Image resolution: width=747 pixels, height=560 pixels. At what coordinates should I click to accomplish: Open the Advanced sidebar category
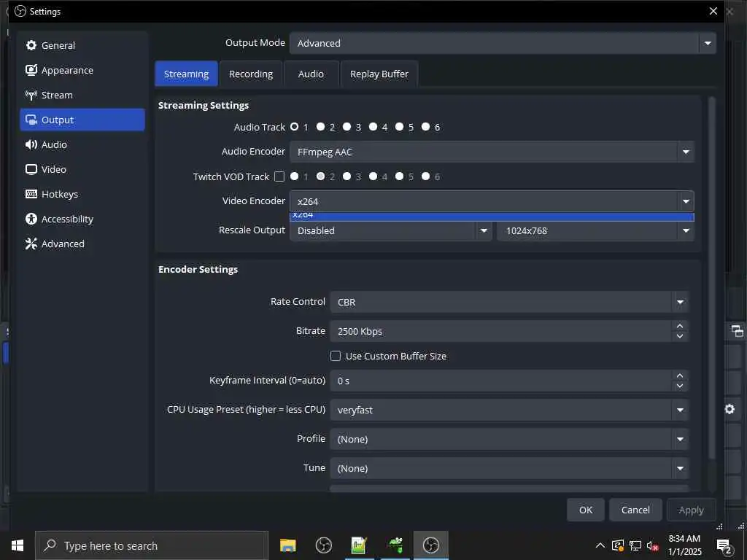82,244
